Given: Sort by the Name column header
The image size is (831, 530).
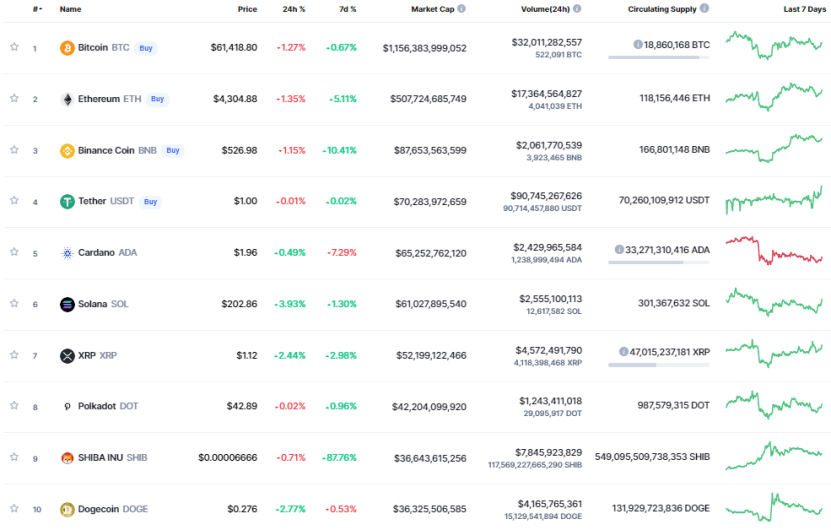Looking at the screenshot, I should (x=70, y=9).
